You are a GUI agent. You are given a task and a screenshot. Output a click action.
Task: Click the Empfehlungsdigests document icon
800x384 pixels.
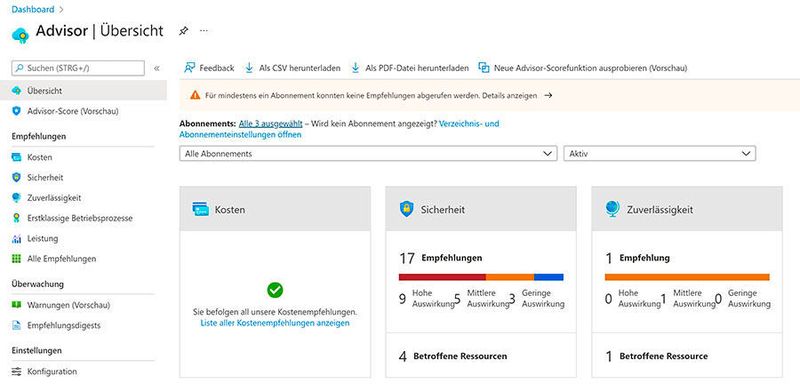[x=16, y=325]
